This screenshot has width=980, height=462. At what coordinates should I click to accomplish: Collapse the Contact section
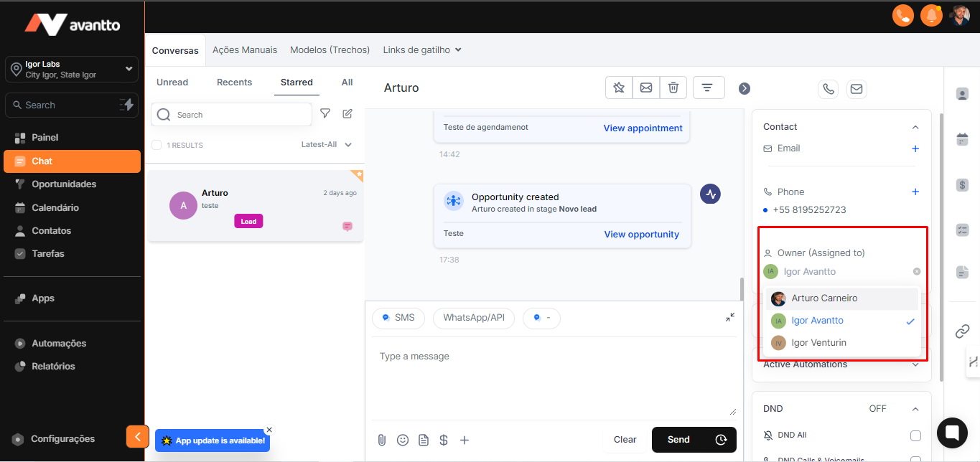(x=915, y=127)
